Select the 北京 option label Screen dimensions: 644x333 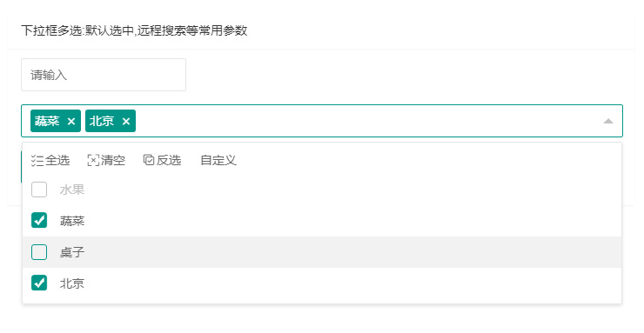(72, 283)
